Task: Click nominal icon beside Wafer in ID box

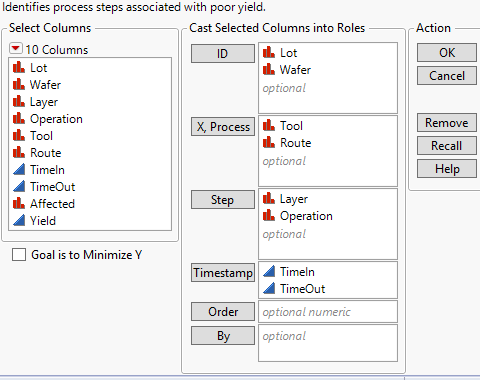Action: pos(269,69)
